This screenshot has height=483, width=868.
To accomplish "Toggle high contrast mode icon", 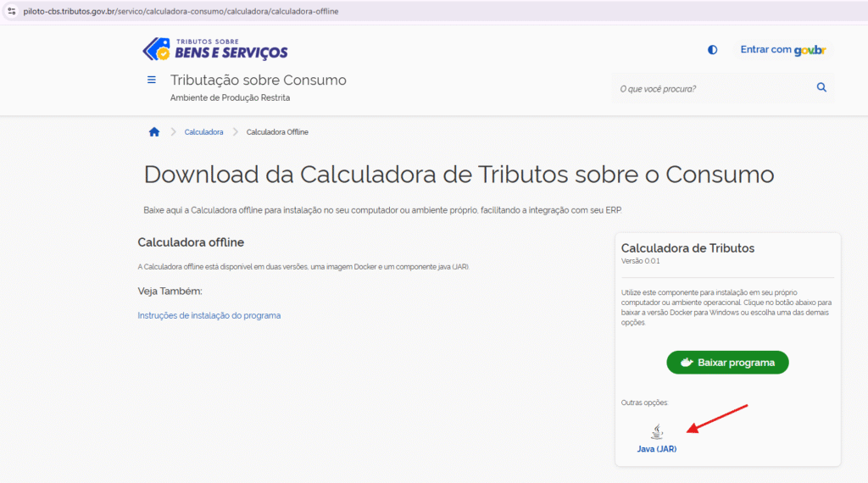I will coord(712,50).
